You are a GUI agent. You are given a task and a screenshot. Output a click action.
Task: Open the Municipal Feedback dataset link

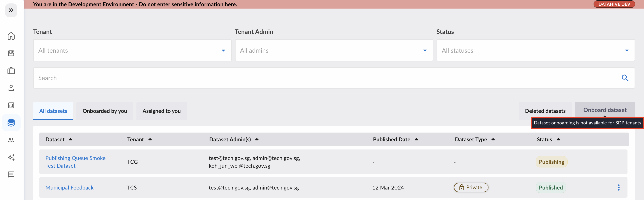[69, 188]
